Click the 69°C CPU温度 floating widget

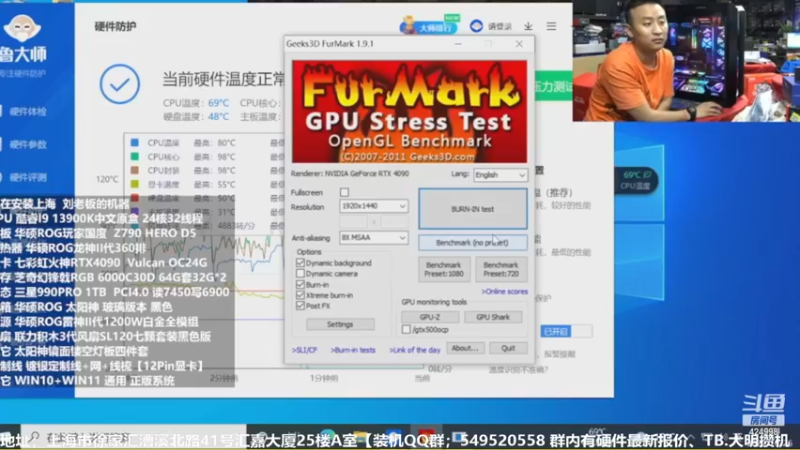[636, 180]
